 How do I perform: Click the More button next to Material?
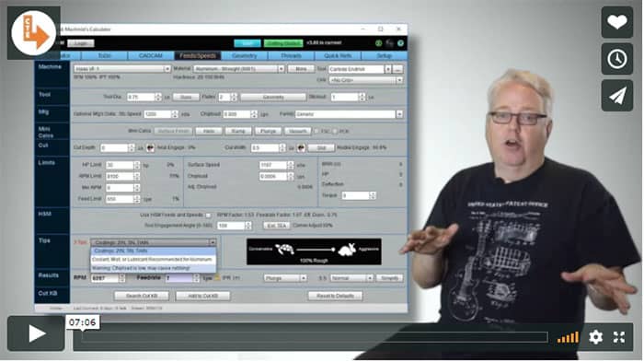click(301, 69)
